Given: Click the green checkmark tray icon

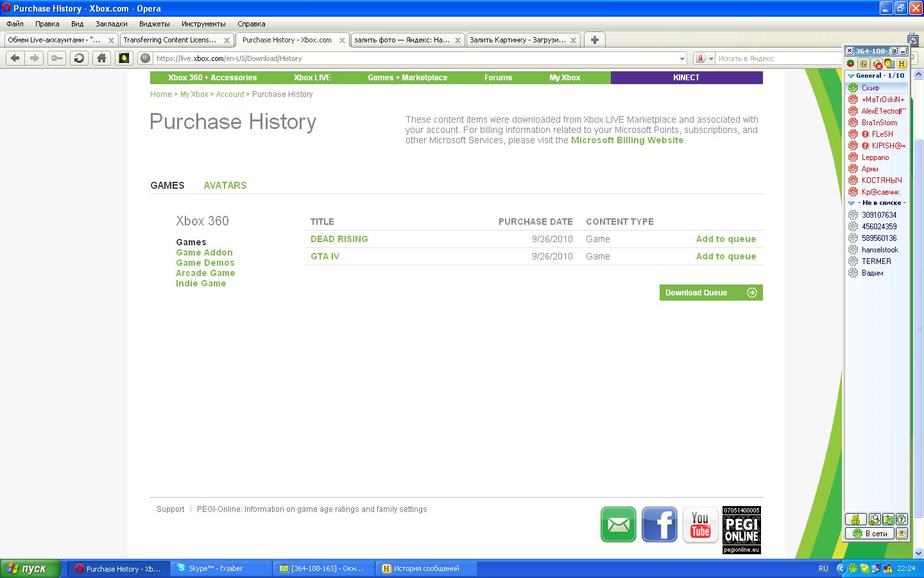Looking at the screenshot, I should [864, 568].
